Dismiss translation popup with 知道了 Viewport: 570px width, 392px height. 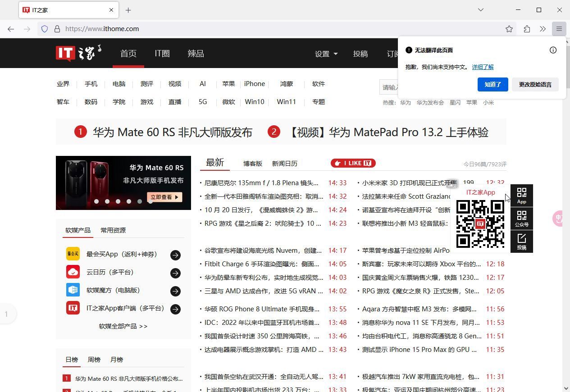click(x=493, y=84)
